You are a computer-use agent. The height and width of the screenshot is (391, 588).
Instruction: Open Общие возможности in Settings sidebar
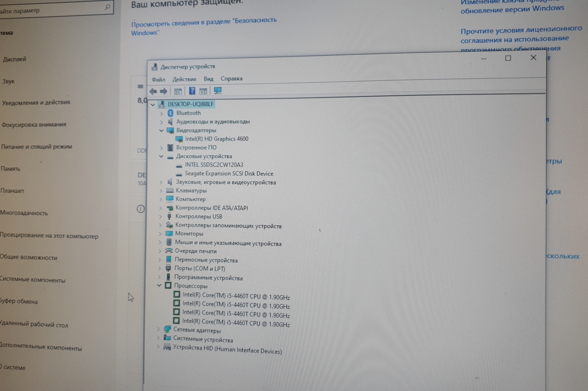(x=29, y=257)
